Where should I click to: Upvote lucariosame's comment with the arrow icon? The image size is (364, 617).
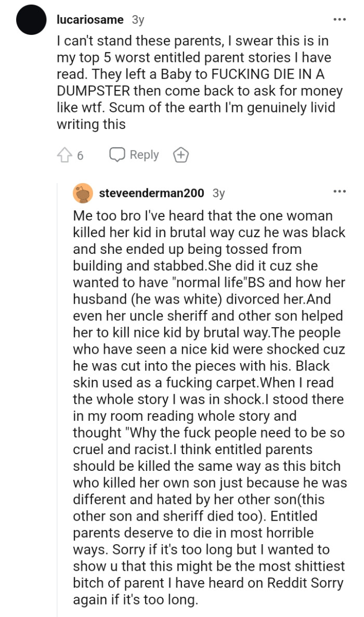[63, 155]
